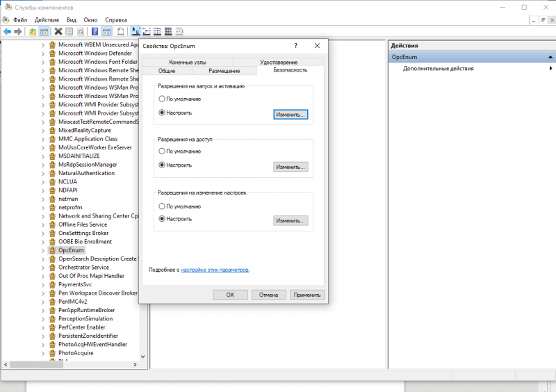The width and height of the screenshot is (556, 392).
Task: Select "По умолчанию" for launch and activation permissions
Action: point(162,99)
